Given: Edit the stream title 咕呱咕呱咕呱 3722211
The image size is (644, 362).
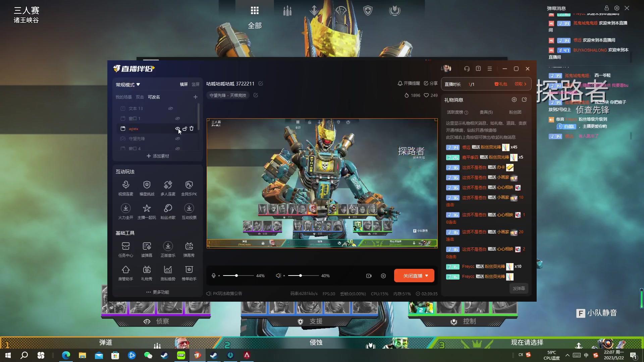Looking at the screenshot, I should (261, 83).
